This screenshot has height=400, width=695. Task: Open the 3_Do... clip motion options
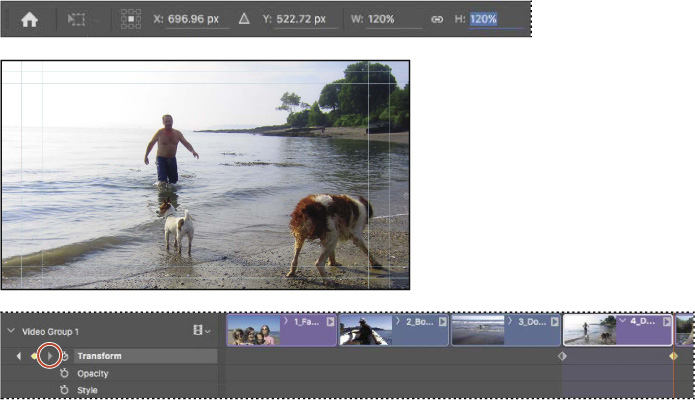click(554, 322)
